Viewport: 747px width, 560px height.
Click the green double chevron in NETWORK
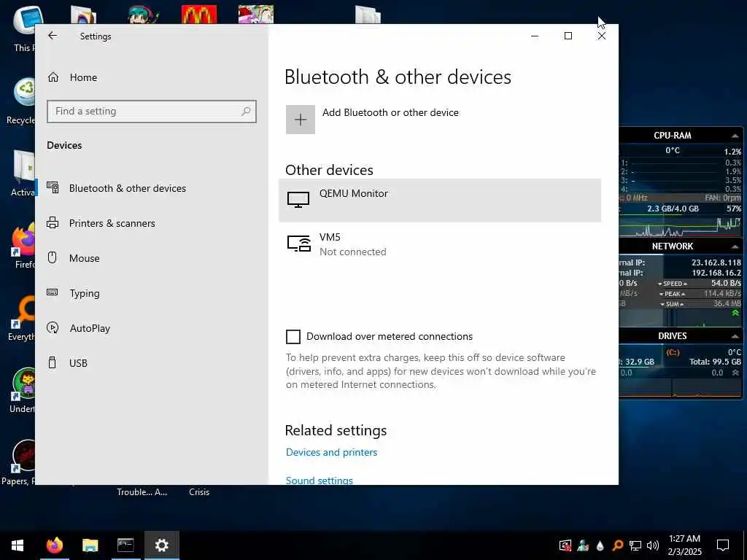pyautogui.click(x=735, y=313)
